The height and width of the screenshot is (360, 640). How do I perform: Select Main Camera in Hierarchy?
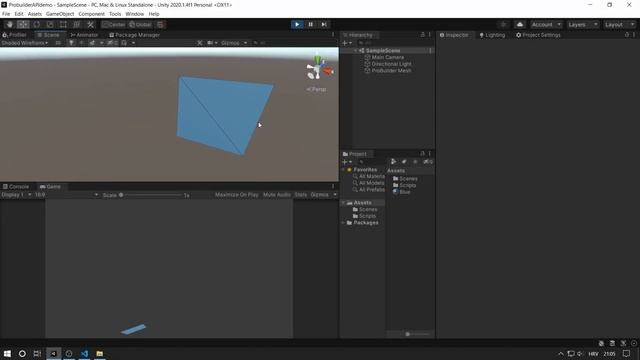[x=388, y=58]
